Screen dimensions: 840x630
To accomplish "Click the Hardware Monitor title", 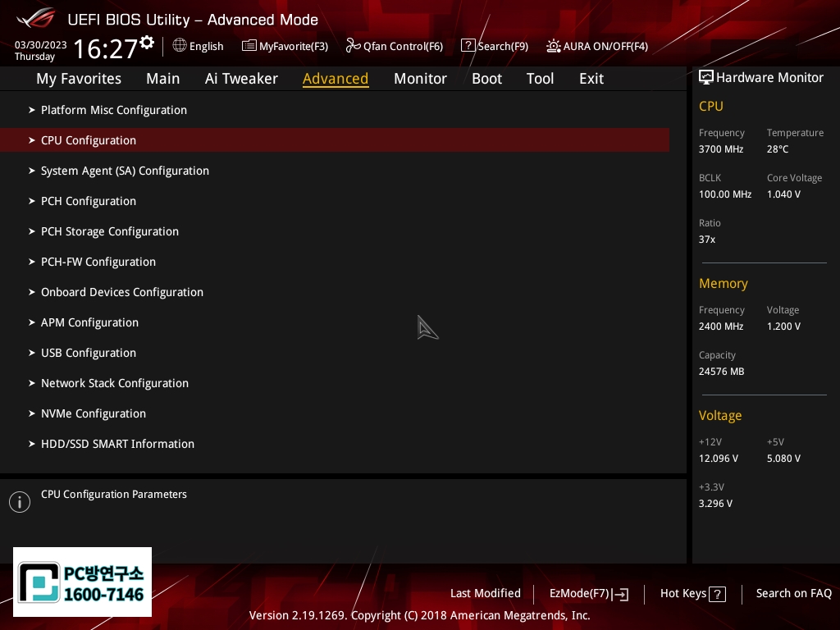I will pyautogui.click(x=769, y=78).
